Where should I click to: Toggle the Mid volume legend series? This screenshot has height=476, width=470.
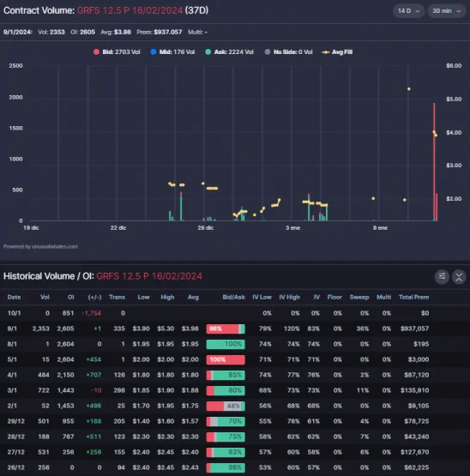coord(172,52)
